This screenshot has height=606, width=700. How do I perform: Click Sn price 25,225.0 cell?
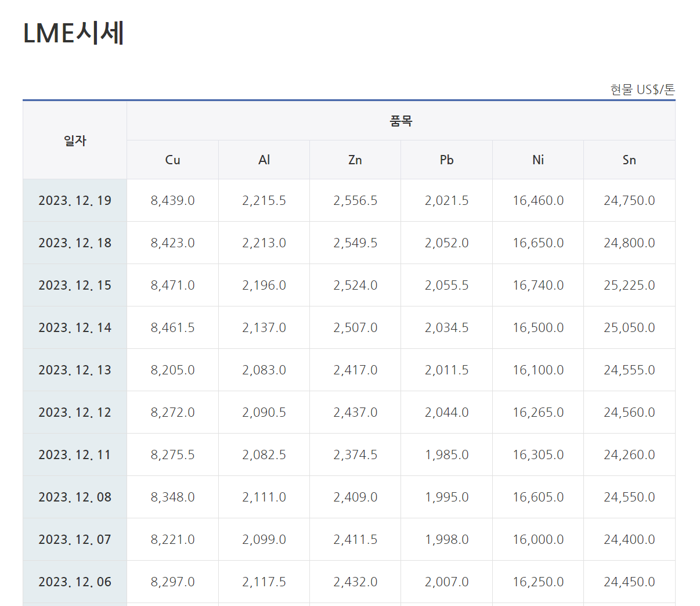[629, 285]
